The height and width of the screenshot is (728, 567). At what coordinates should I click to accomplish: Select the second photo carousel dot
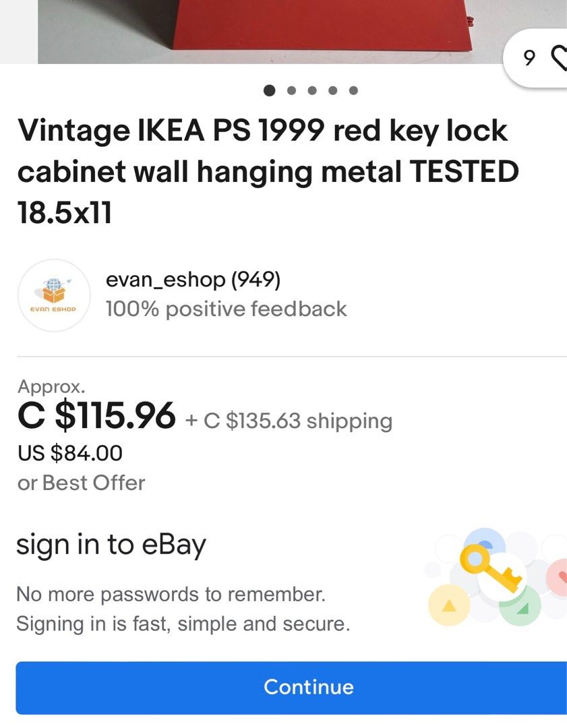[290, 90]
